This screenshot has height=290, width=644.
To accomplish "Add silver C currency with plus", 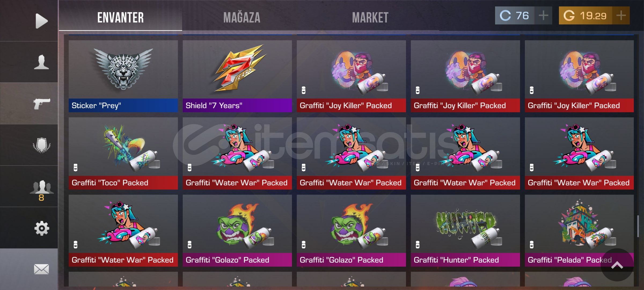I will 543,16.
